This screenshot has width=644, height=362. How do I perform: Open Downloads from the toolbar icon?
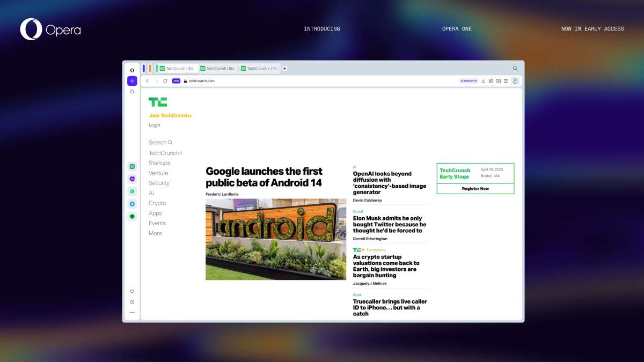(x=482, y=80)
